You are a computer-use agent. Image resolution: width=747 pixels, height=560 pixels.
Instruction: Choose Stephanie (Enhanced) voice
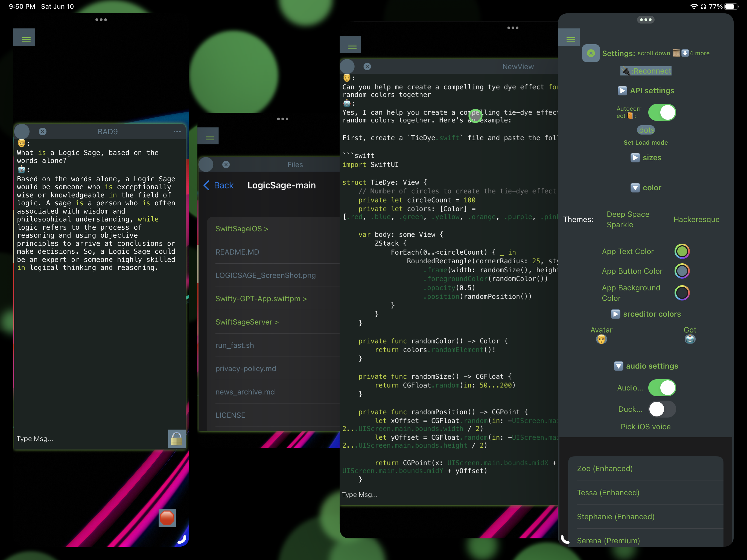tap(646, 517)
